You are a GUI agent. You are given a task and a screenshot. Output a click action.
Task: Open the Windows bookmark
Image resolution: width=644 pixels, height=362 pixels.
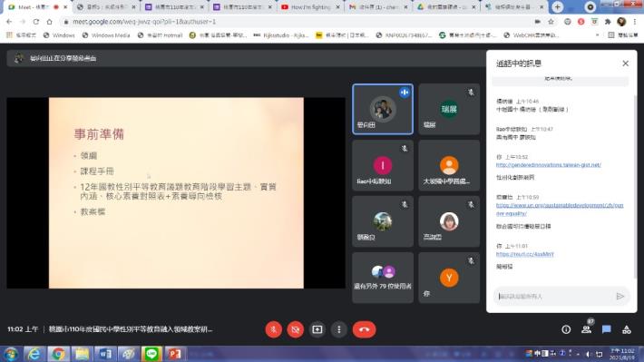[59, 35]
